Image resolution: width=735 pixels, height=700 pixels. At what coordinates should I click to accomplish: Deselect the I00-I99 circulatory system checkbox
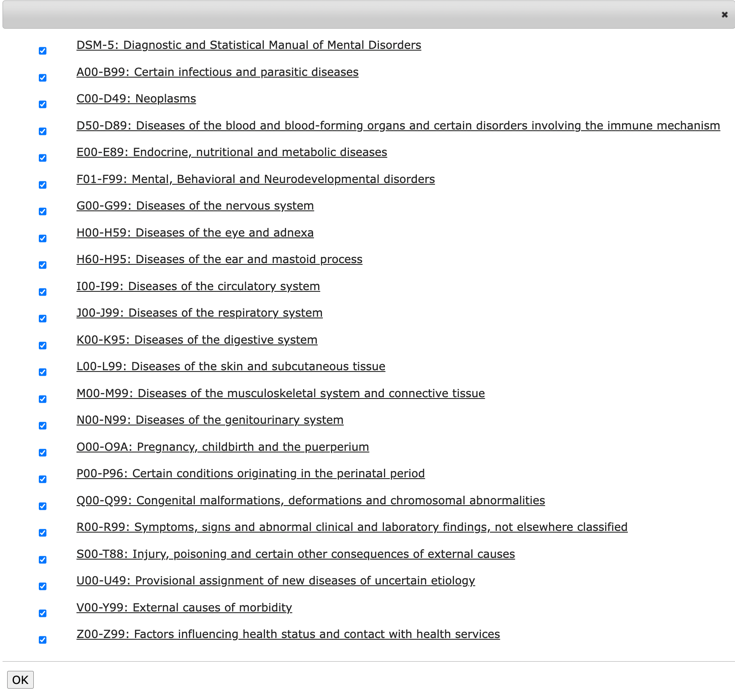tap(43, 292)
